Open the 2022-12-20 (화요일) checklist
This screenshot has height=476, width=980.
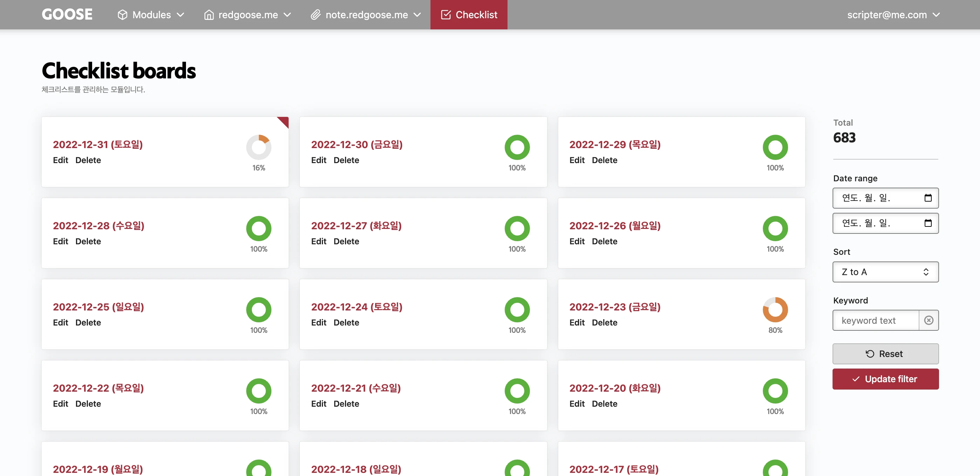[615, 388]
